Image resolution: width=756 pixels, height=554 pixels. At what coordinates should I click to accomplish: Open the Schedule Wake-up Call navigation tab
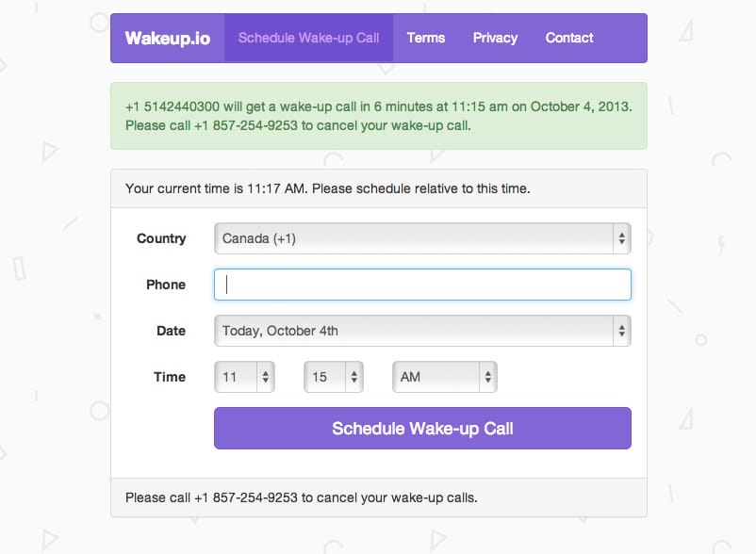point(309,38)
